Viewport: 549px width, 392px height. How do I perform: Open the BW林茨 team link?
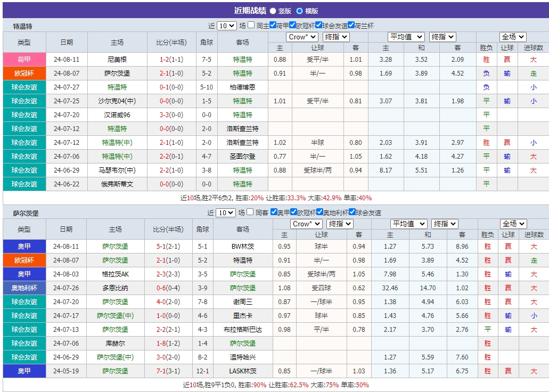point(243,247)
